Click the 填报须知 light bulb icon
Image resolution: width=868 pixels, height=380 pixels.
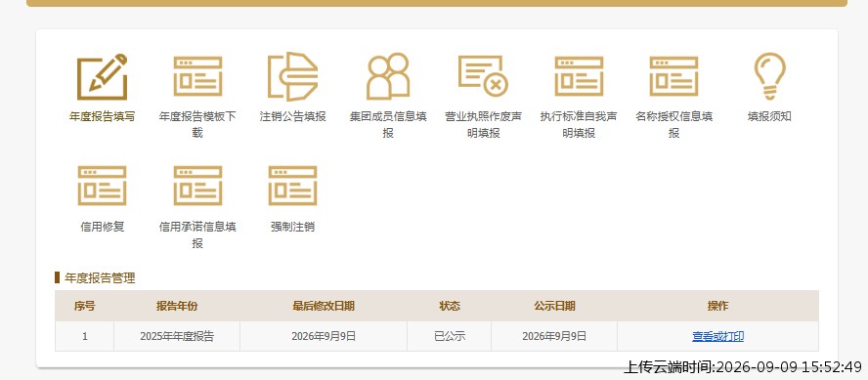[769, 76]
